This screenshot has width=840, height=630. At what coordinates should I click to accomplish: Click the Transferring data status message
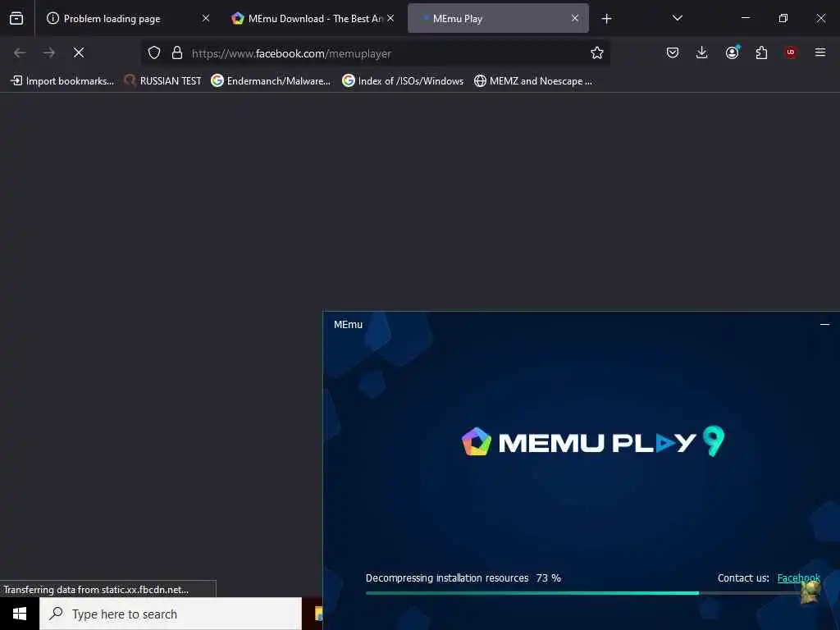click(x=96, y=589)
